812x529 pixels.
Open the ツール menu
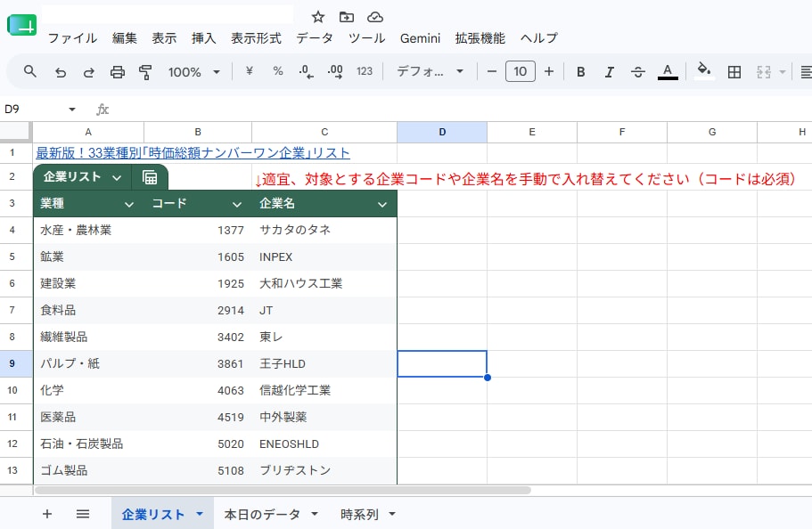(366, 38)
